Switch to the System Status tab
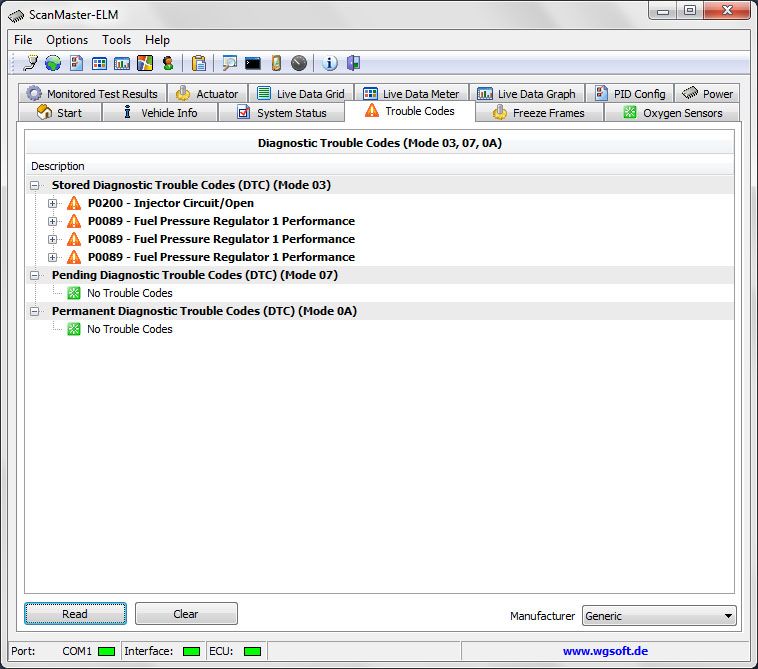Screen dimensions: 758x669 pyautogui.click(x=282, y=113)
